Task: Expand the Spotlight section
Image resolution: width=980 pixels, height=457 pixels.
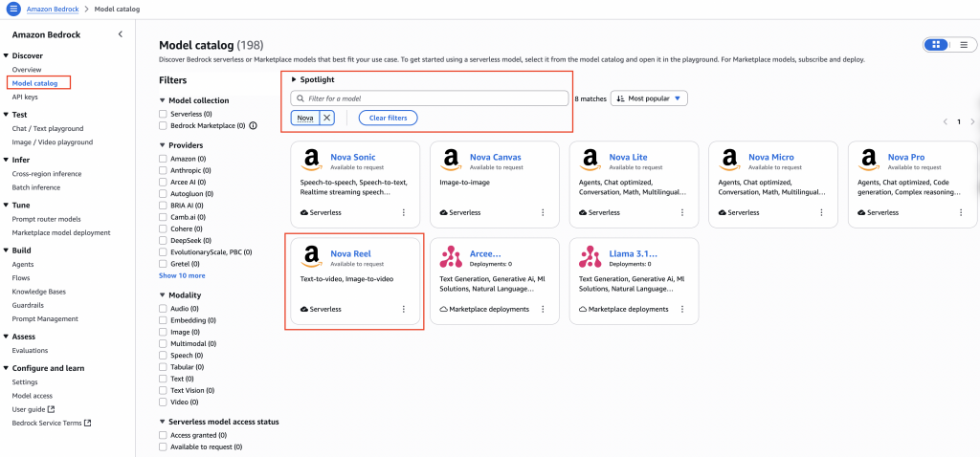Action: point(313,80)
